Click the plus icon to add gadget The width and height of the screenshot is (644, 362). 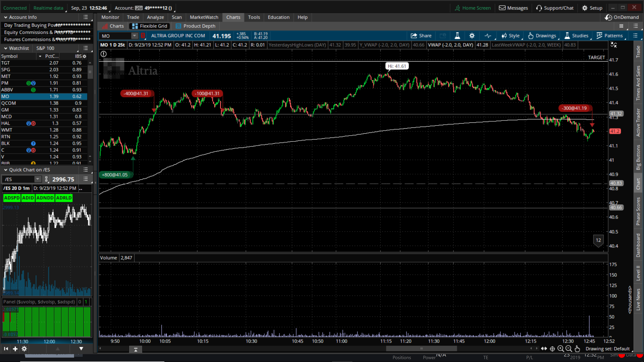[x=15, y=349]
